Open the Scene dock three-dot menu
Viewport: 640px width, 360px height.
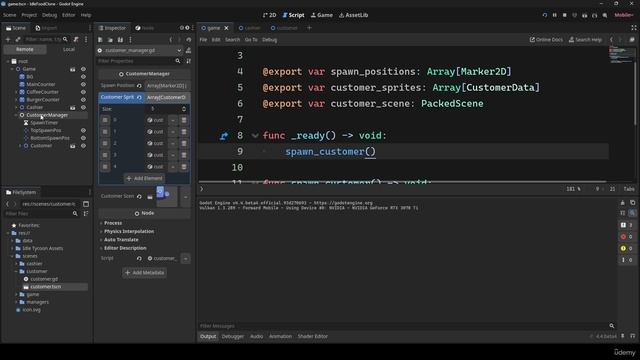tap(86, 39)
